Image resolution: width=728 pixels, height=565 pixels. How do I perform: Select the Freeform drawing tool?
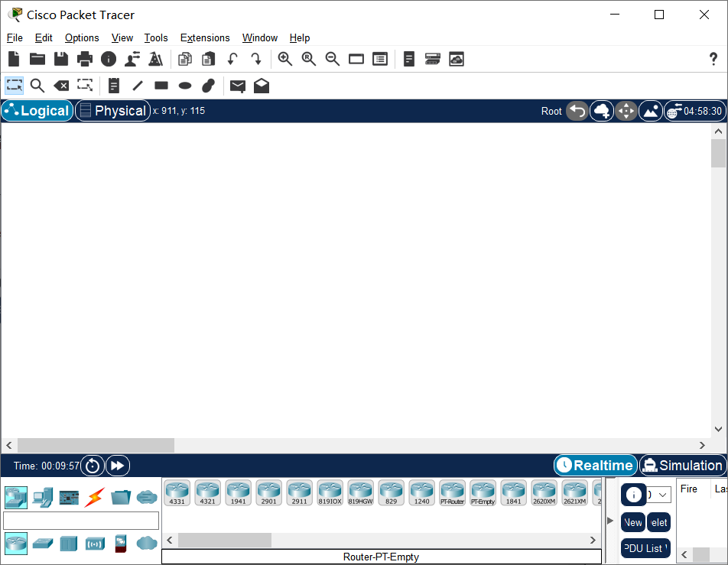click(209, 86)
